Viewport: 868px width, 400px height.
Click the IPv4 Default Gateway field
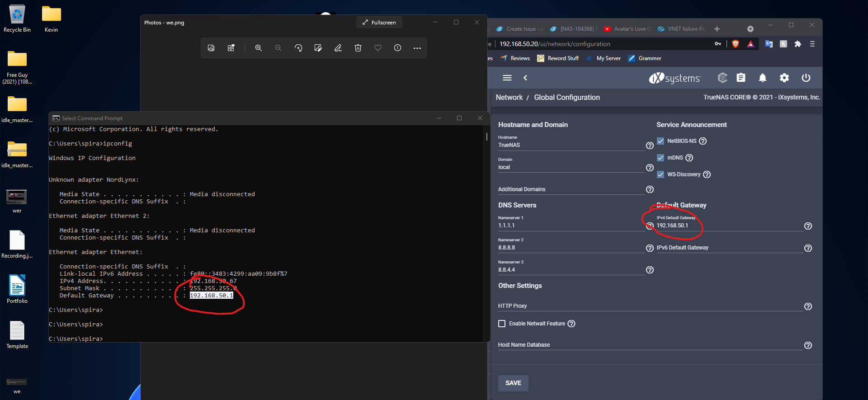coord(730,226)
